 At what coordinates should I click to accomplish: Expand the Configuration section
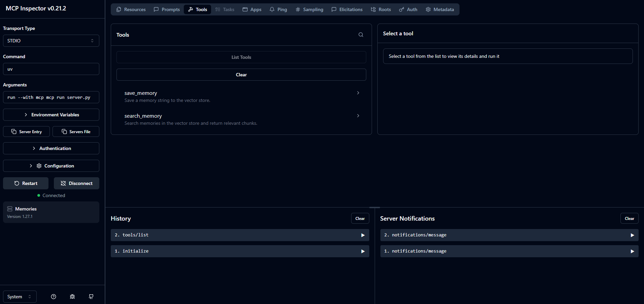coord(51,166)
